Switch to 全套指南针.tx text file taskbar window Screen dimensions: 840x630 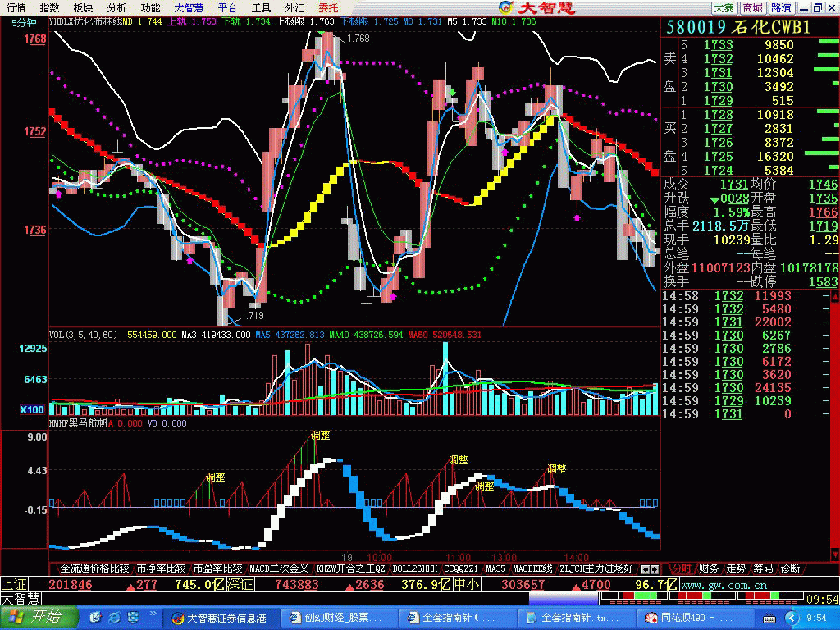pyautogui.click(x=577, y=619)
